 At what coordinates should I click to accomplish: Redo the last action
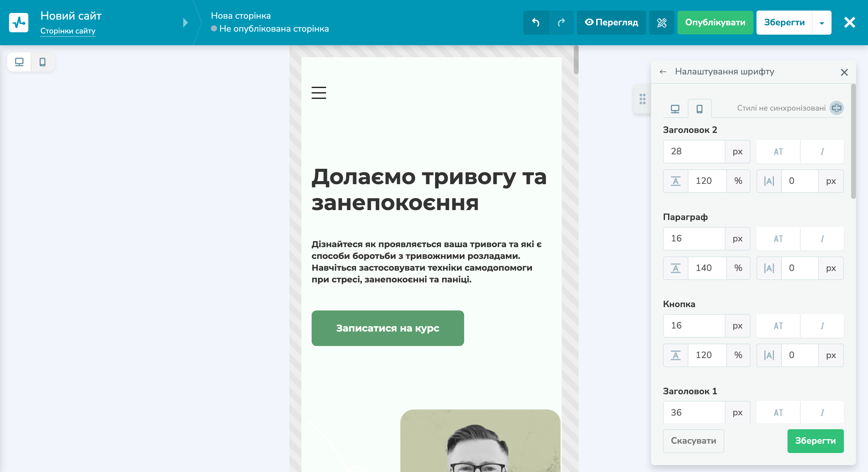(x=561, y=23)
